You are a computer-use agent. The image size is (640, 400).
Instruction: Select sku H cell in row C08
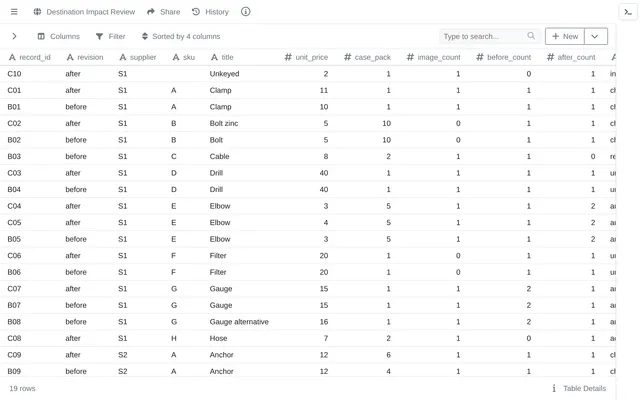click(x=183, y=338)
